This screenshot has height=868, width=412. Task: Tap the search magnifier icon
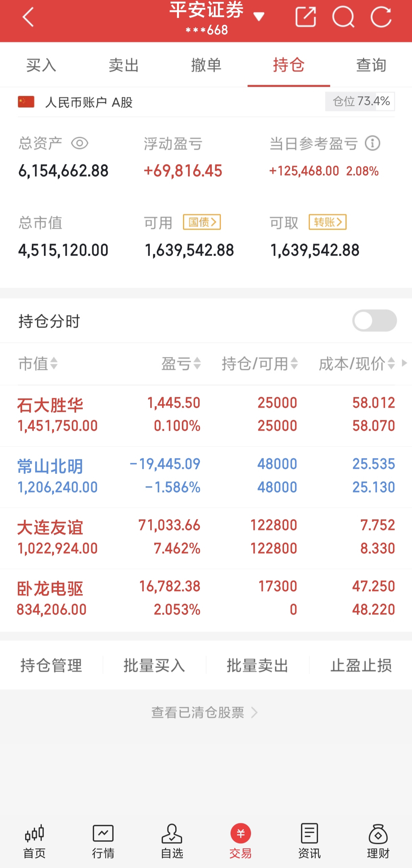343,17
